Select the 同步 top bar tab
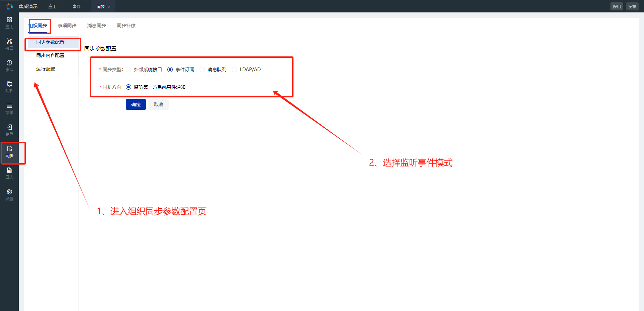Screen dimensions: 644x311 (x=101, y=6)
